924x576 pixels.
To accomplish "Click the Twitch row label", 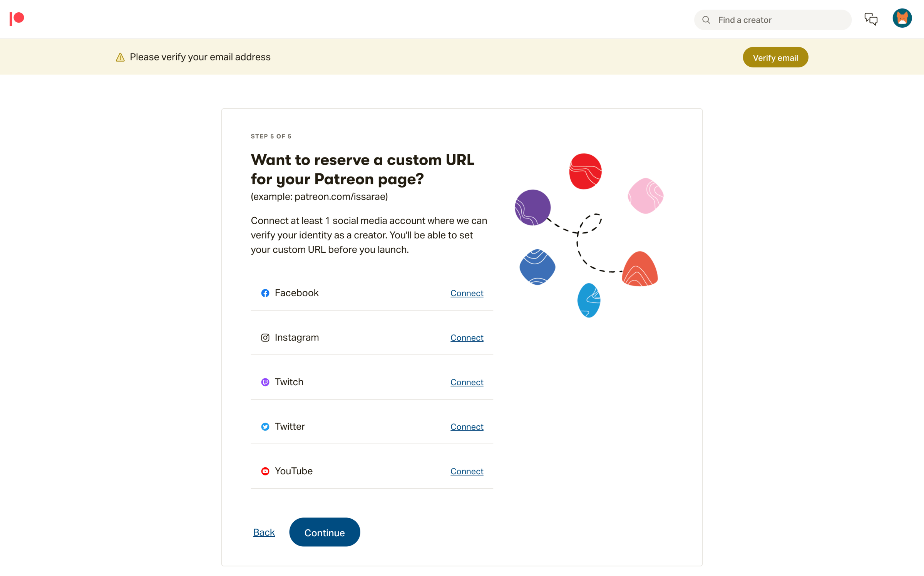I will click(289, 382).
